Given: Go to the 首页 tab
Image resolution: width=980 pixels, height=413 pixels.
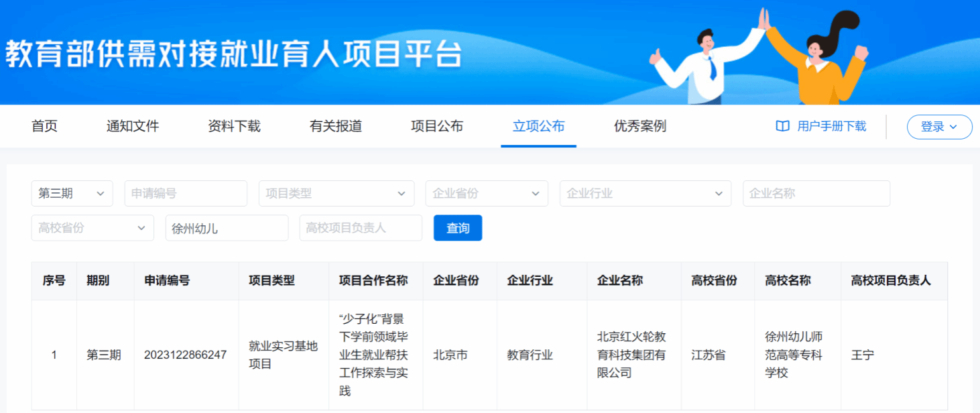Looking at the screenshot, I should (x=45, y=126).
